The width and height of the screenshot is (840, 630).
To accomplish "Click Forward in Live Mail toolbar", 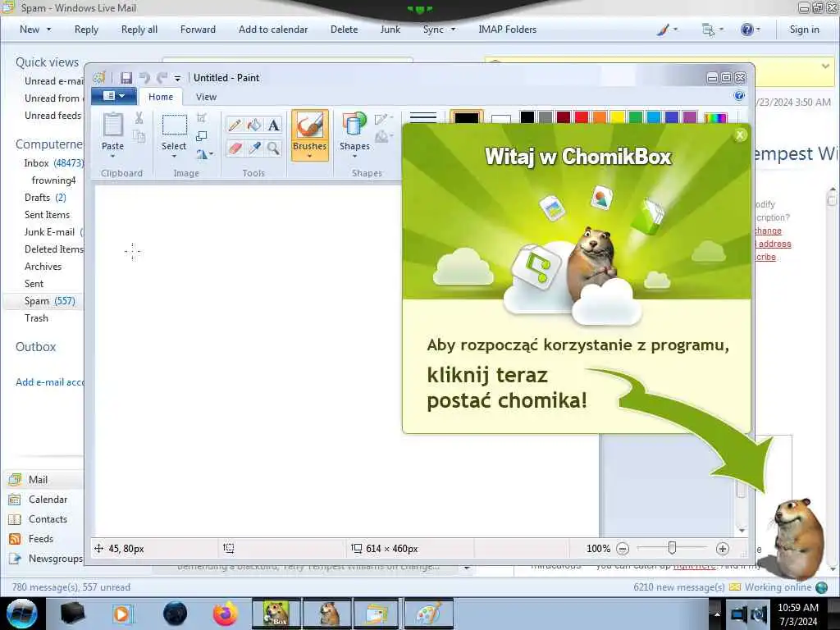I will pyautogui.click(x=198, y=30).
